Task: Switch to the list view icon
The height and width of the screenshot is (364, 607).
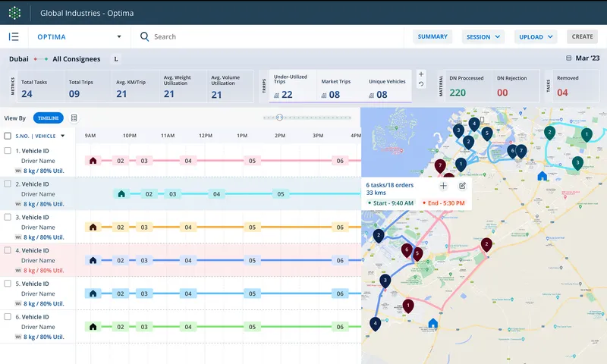Action: tap(74, 118)
